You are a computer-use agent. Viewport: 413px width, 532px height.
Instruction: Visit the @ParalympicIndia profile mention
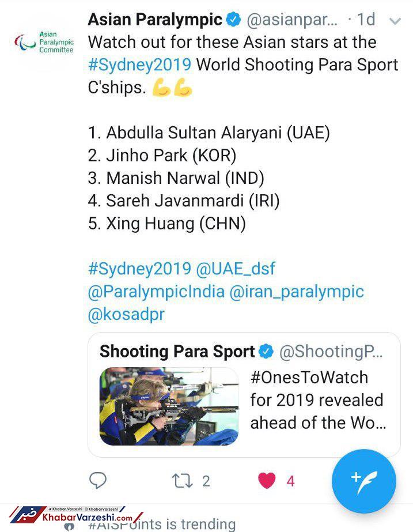(156, 291)
